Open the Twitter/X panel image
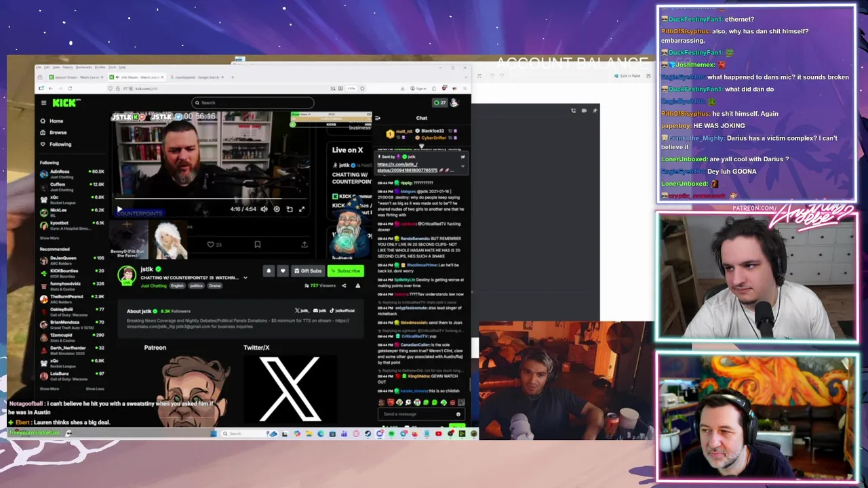Screen dimensions: 868x488 [290, 389]
